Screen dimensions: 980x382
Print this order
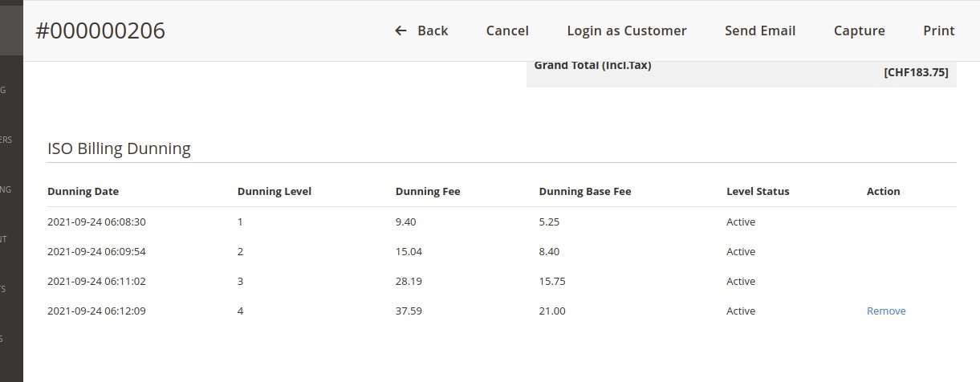point(938,30)
